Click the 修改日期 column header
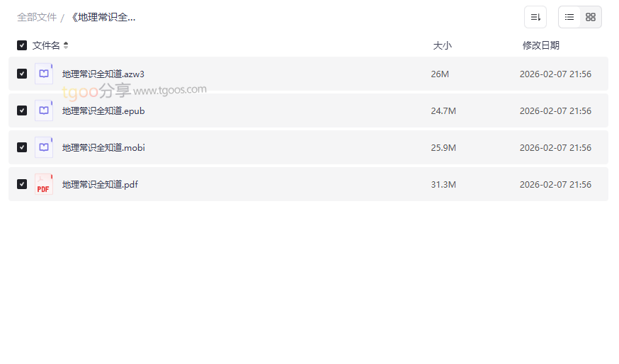The image size is (619, 364). (x=540, y=45)
